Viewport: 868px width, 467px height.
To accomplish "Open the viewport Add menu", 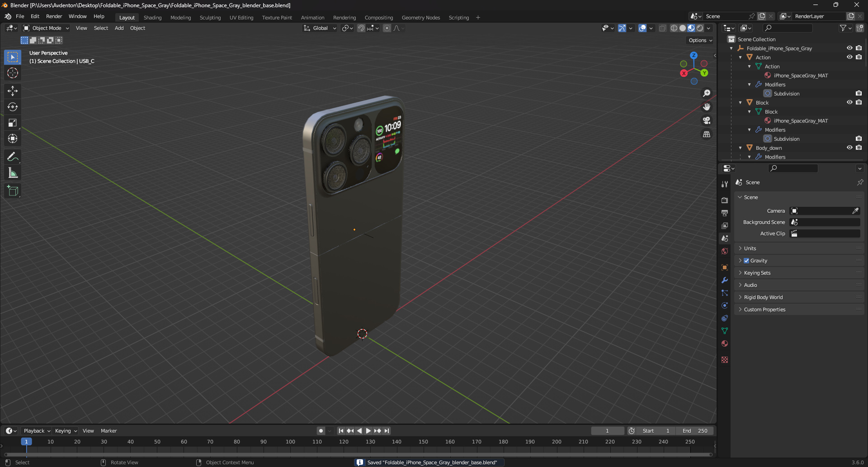I will click(x=119, y=28).
